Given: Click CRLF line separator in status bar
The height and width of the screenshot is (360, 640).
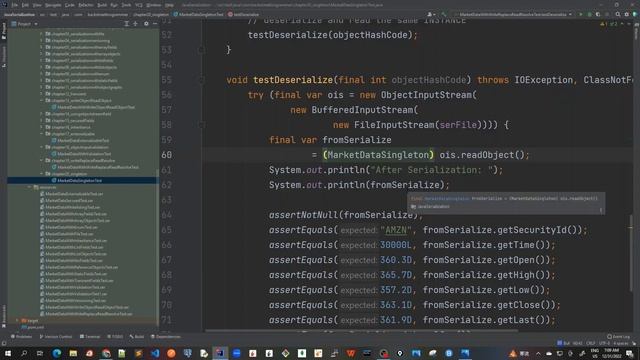Looking at the screenshot, I should 590,343.
